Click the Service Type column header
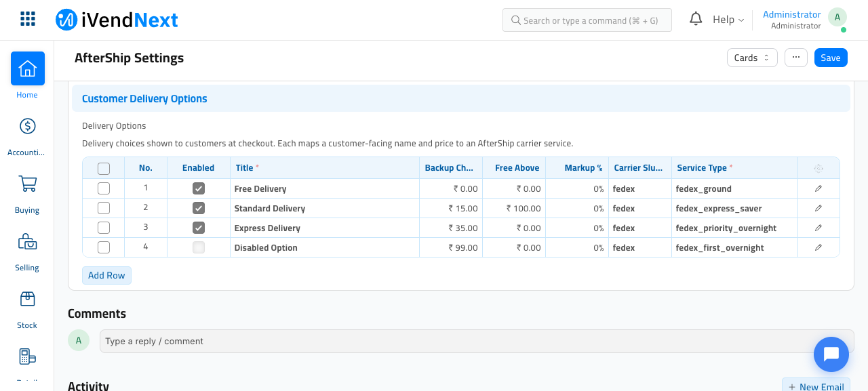Viewport: 868px width, 391px height. [x=734, y=168]
